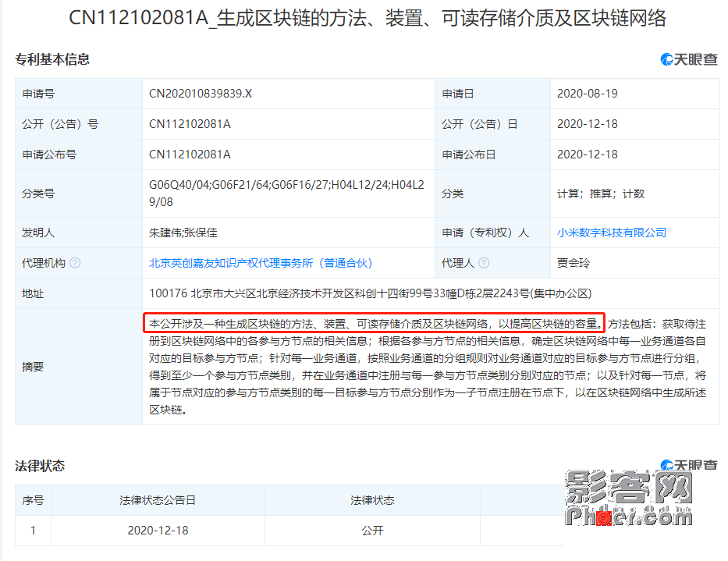Image resolution: width=728 pixels, height=561 pixels.
Task: Open the 北京英创嘉友知识产权代理事务所 agency link
Action: click(261, 263)
